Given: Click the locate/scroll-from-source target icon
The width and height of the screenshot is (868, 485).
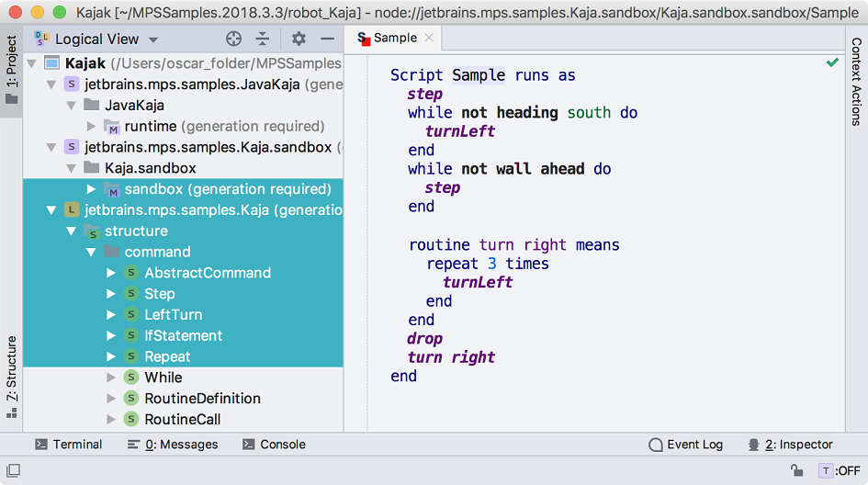Looking at the screenshot, I should click(233, 39).
